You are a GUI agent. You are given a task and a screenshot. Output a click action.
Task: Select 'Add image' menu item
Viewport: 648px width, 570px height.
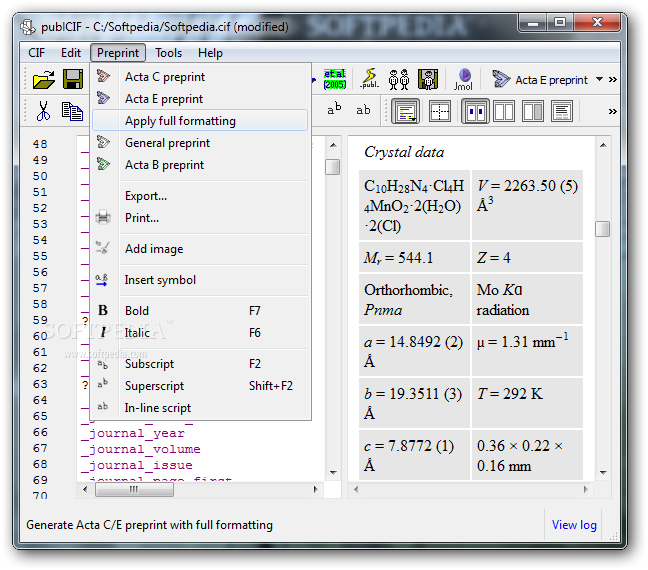pyautogui.click(x=200, y=249)
